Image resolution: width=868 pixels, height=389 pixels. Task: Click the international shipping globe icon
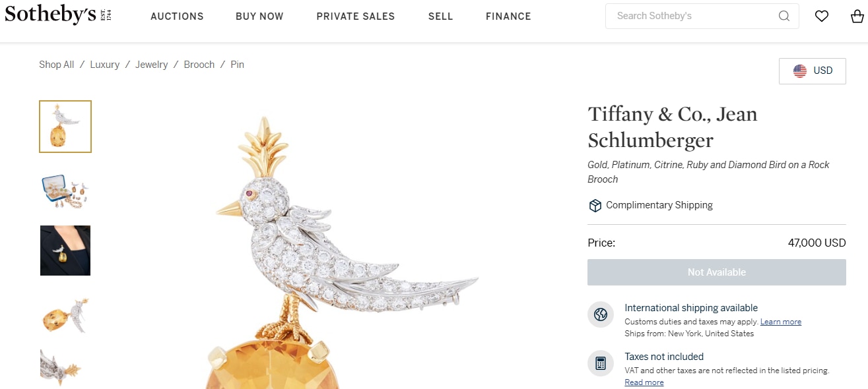pos(600,315)
